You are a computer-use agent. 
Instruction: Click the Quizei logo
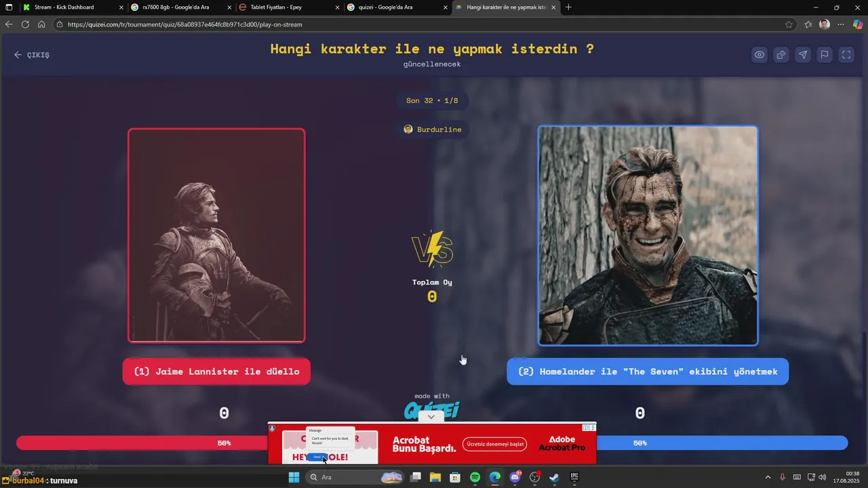tap(432, 409)
